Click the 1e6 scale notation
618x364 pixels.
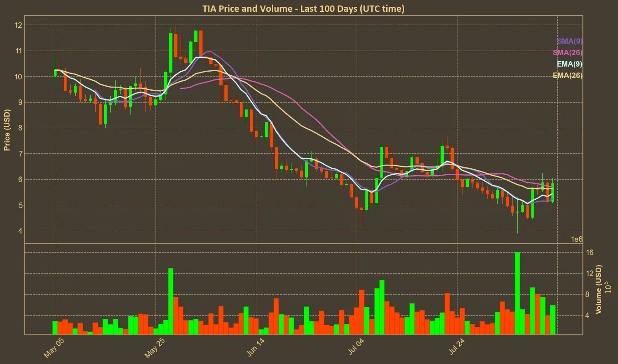(576, 239)
